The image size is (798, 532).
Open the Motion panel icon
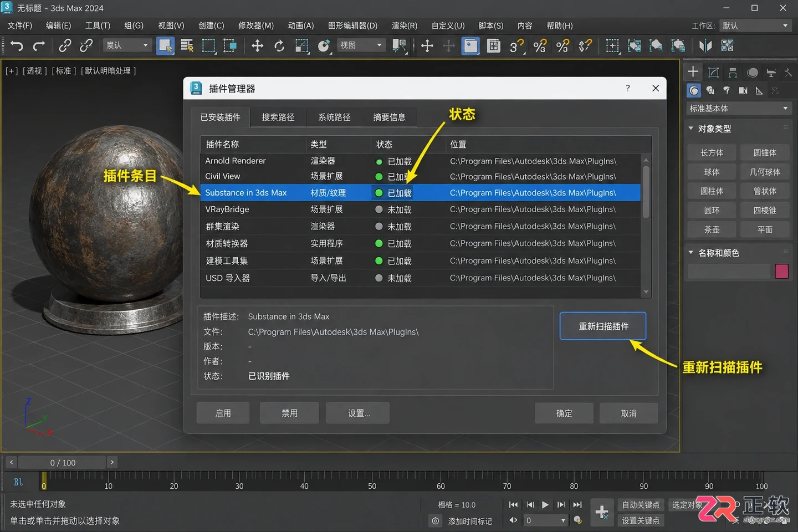752,73
